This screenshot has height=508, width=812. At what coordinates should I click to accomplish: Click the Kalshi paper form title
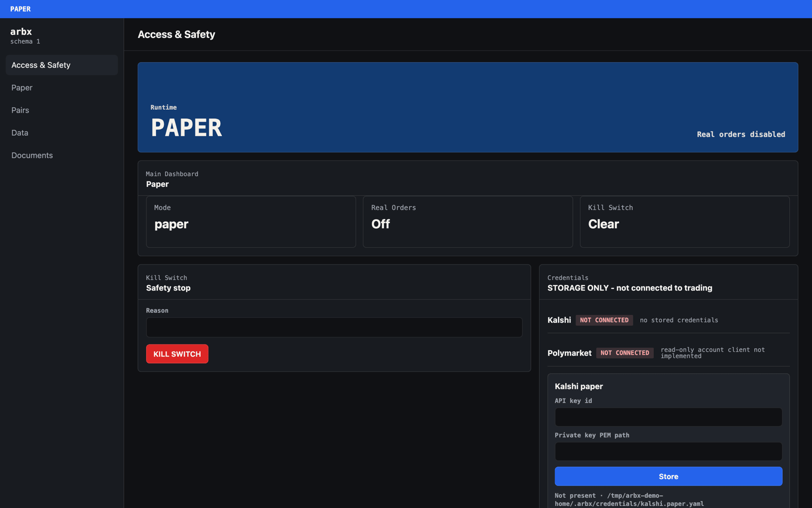(579, 387)
